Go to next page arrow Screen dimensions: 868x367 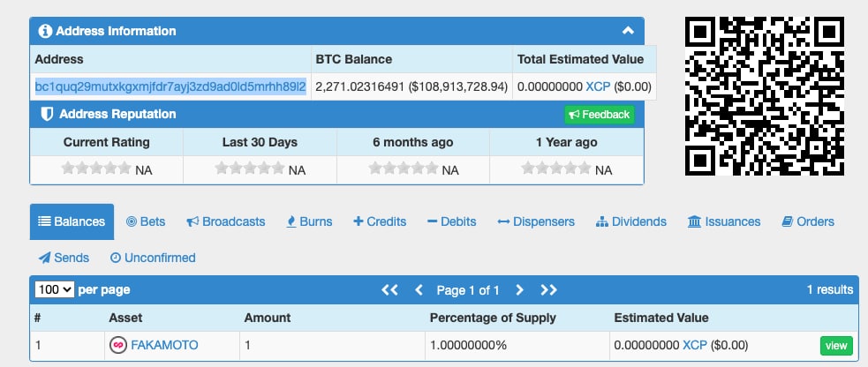coord(519,289)
